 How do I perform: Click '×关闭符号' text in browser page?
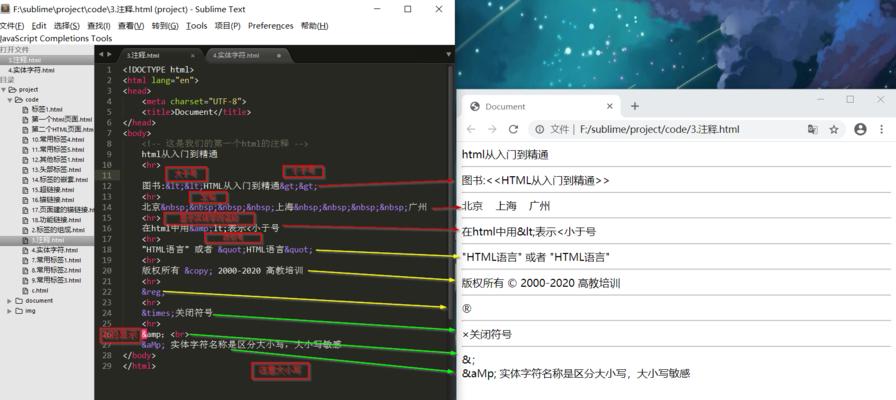487,334
